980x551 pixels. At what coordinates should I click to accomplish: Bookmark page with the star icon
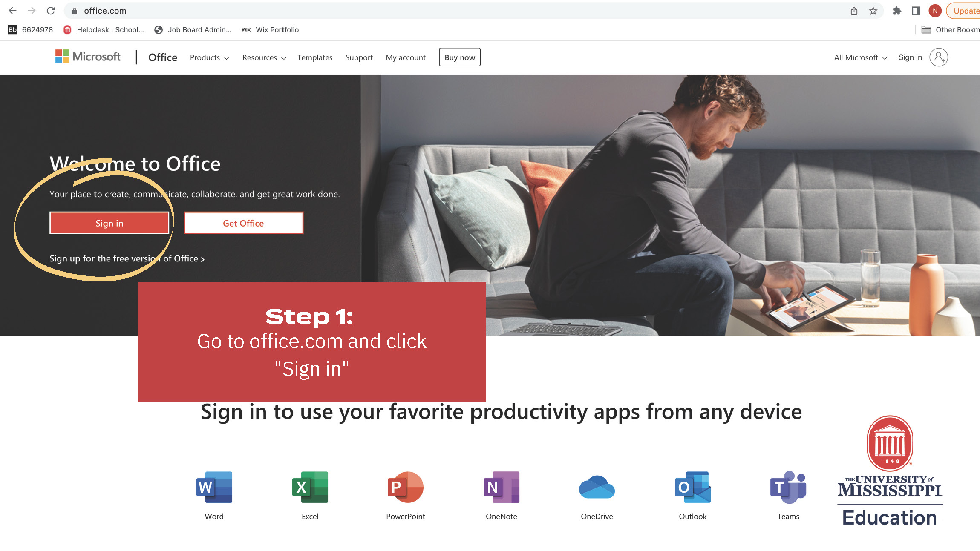pyautogui.click(x=873, y=11)
